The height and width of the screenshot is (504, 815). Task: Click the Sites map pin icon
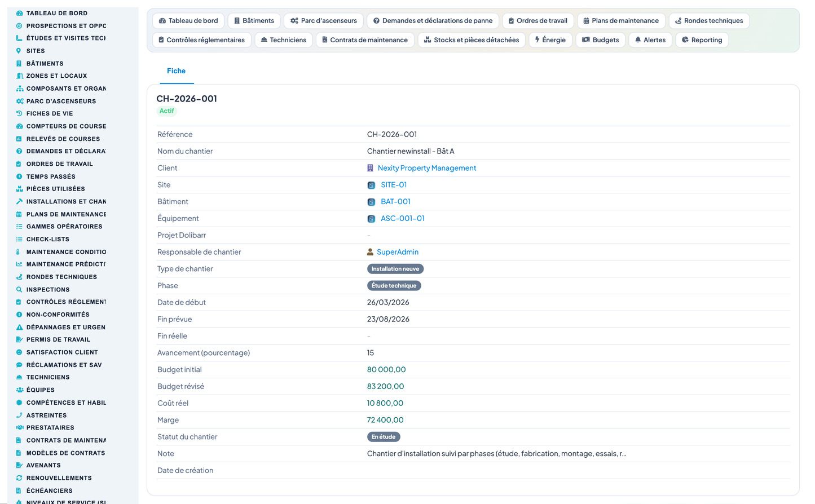tap(19, 51)
